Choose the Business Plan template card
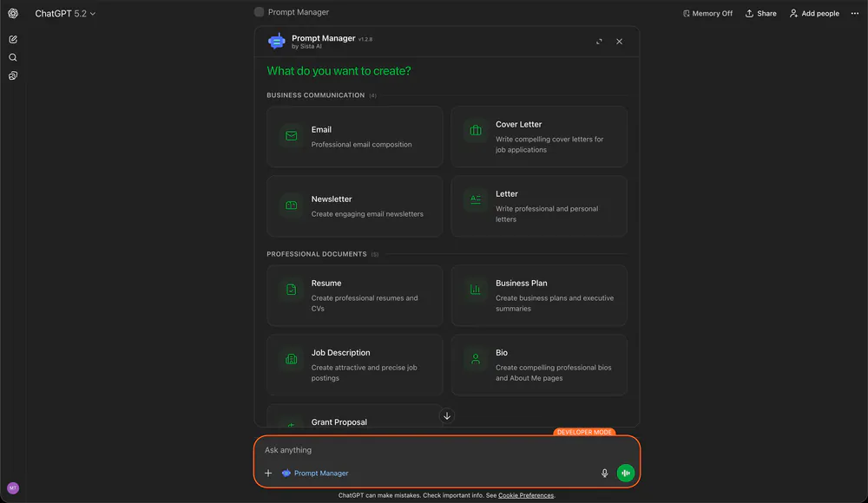 [538, 296]
